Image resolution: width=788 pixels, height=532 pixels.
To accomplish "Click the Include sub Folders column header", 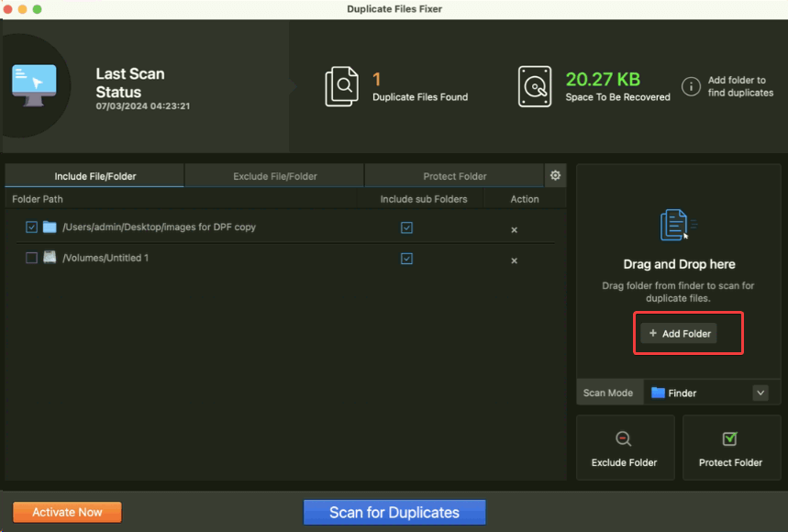I will click(424, 199).
